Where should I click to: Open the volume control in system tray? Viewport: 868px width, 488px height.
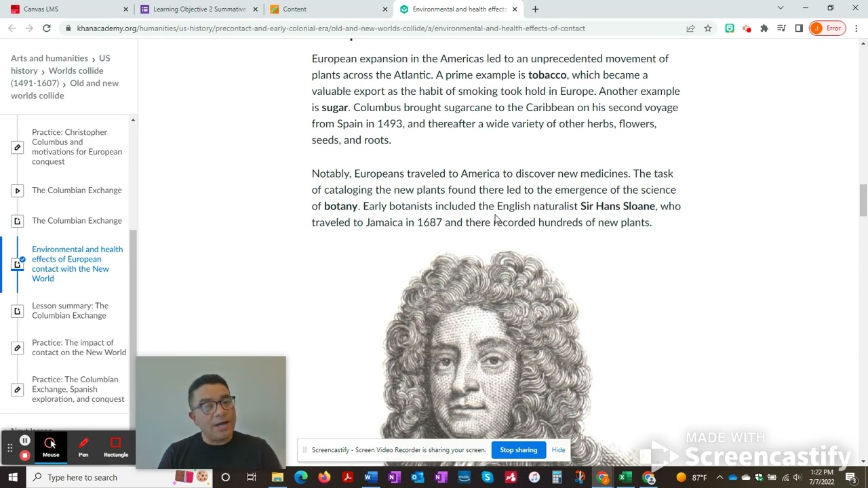point(797,477)
